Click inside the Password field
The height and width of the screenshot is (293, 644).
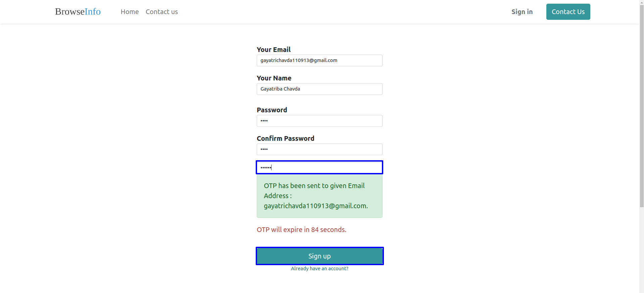click(x=319, y=121)
